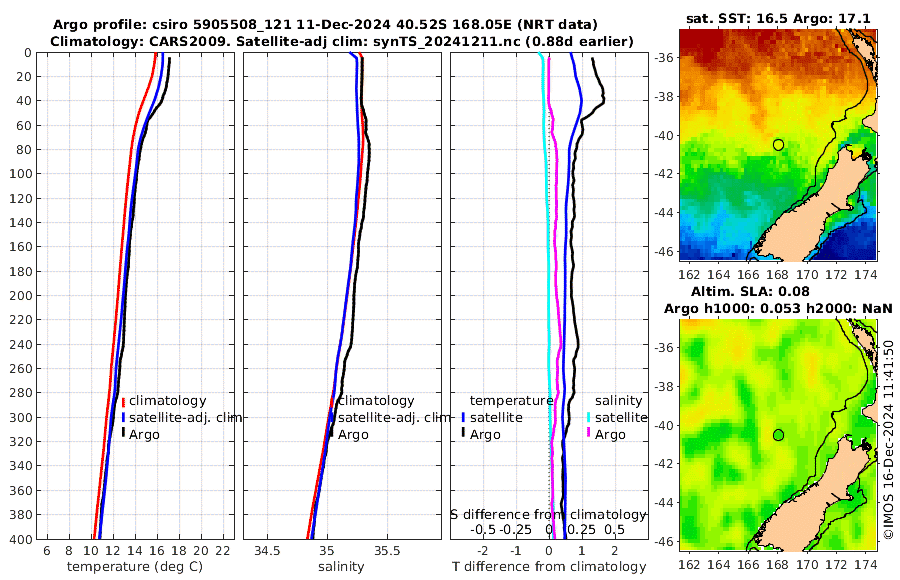The width and height of the screenshot is (900, 580).
Task: Click the 'sat. SST: 16.5 Argo: 17.1' heading
Action: tap(778, 18)
